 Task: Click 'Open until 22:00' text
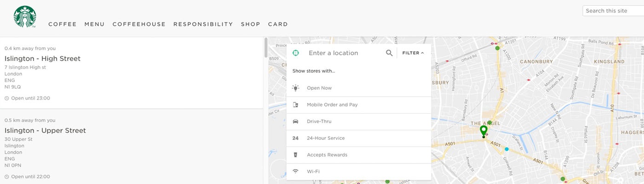(x=30, y=177)
